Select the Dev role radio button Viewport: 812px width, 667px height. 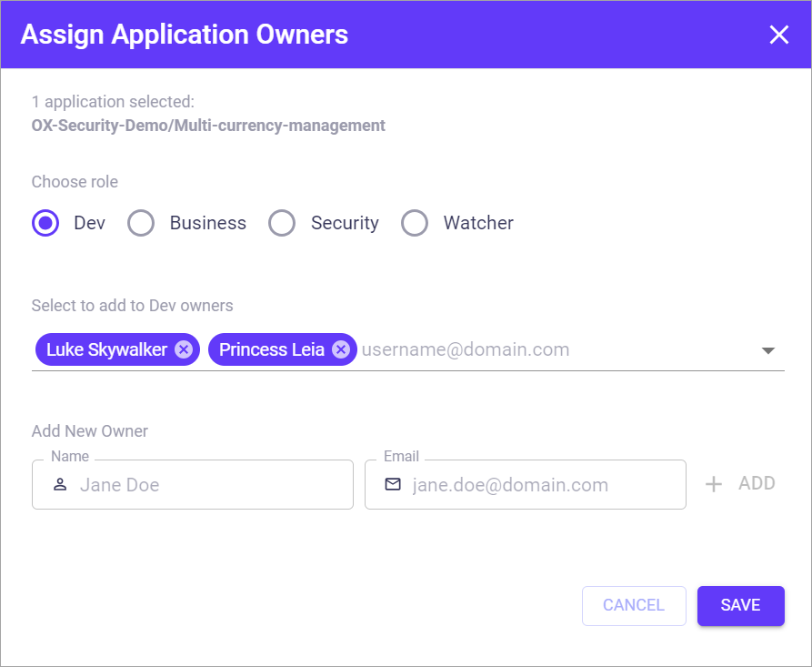click(45, 223)
